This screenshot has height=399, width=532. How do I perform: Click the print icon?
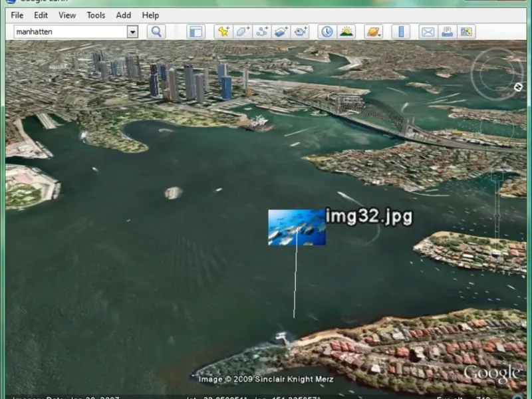pyautogui.click(x=447, y=32)
